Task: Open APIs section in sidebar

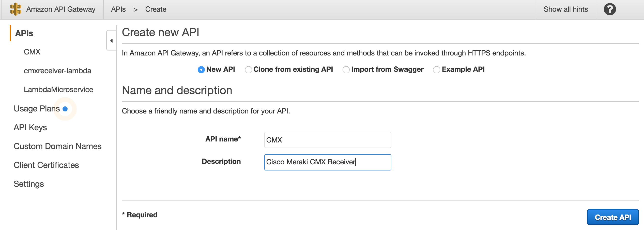Action: pos(24,33)
